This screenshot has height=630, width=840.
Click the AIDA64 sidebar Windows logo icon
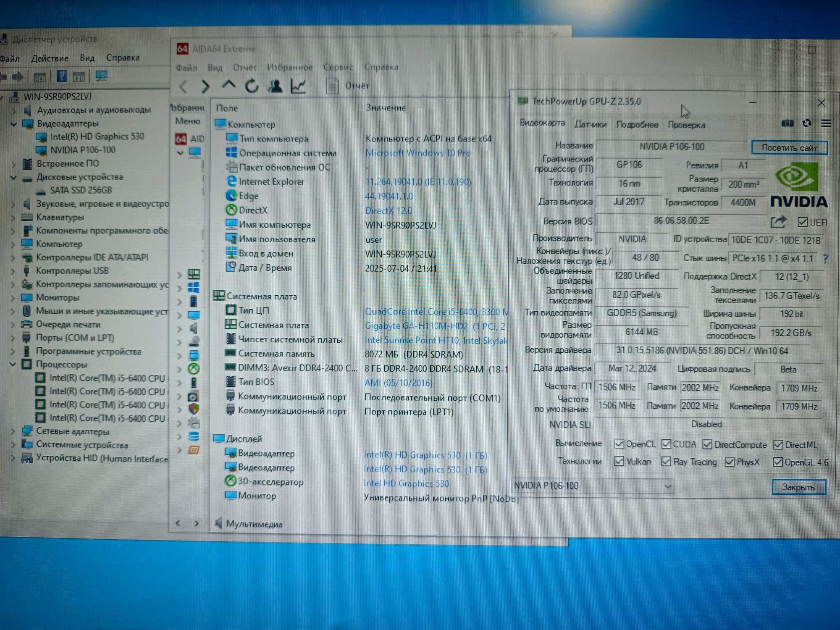(194, 288)
